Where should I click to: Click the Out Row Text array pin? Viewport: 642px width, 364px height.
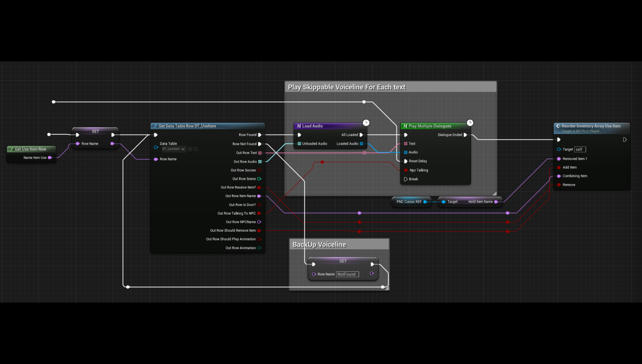point(260,153)
